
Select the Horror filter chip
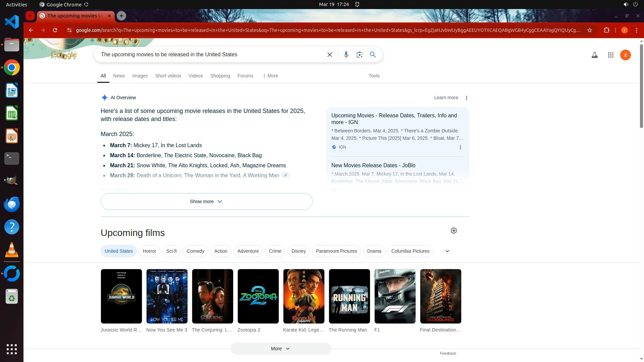click(x=149, y=251)
